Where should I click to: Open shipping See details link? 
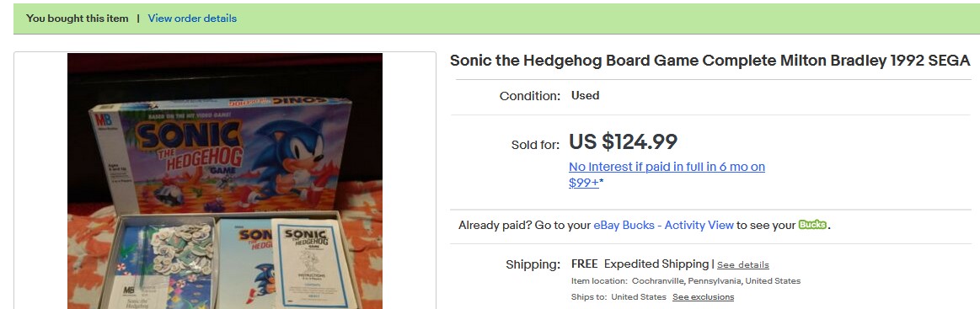(743, 264)
